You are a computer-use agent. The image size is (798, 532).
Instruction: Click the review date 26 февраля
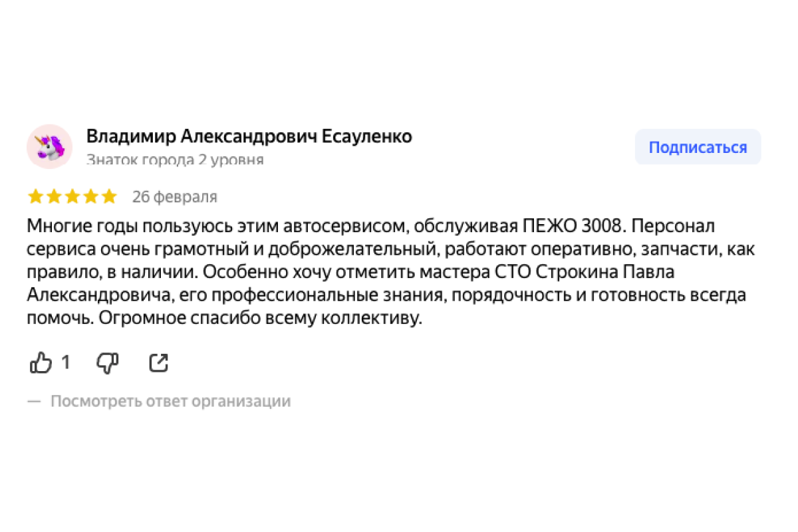click(174, 197)
